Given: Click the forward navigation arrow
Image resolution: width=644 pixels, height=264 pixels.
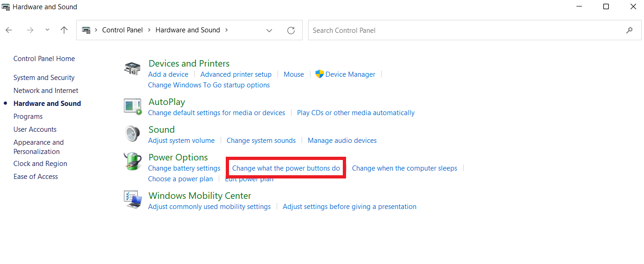Looking at the screenshot, I should point(30,30).
